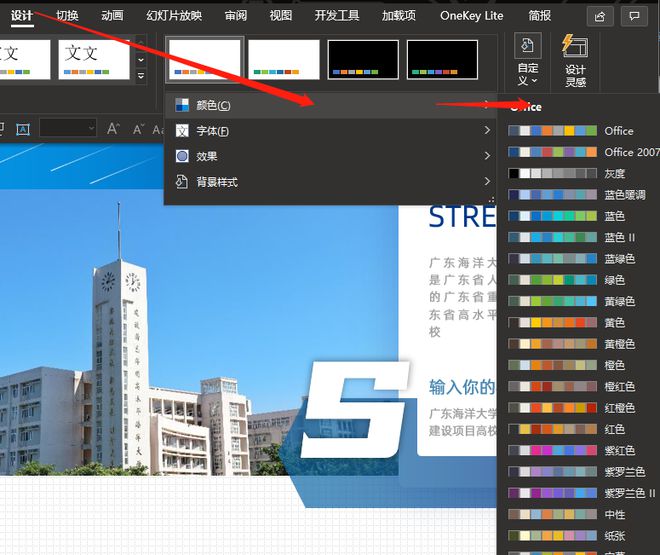Screen dimensions: 660x555
Task: Click the large white number 5 graphic
Action: click(356, 409)
